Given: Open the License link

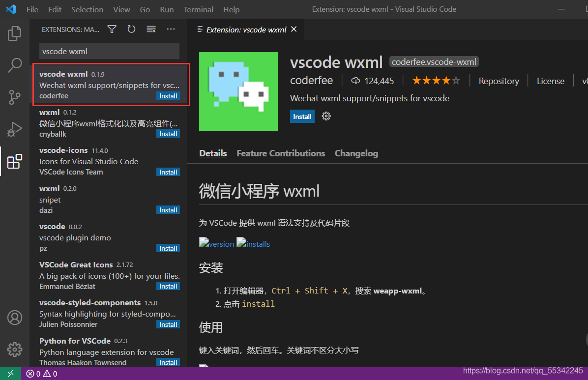Looking at the screenshot, I should tap(551, 81).
